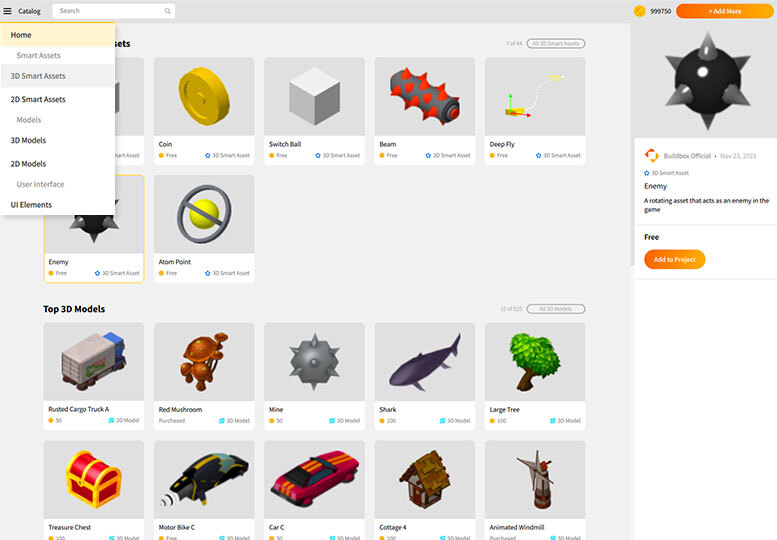Click the Buildbox Official logo icon
The image size is (777, 540).
pyautogui.click(x=651, y=156)
